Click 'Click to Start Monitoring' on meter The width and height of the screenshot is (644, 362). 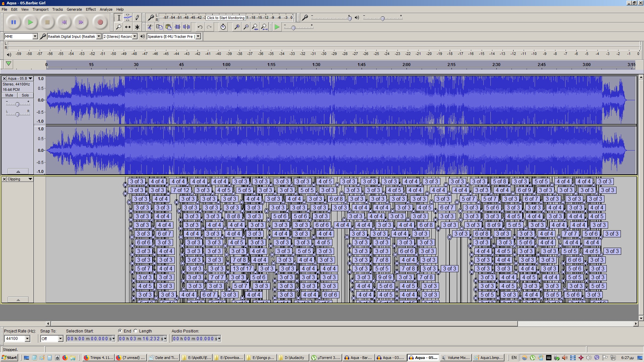point(225,18)
